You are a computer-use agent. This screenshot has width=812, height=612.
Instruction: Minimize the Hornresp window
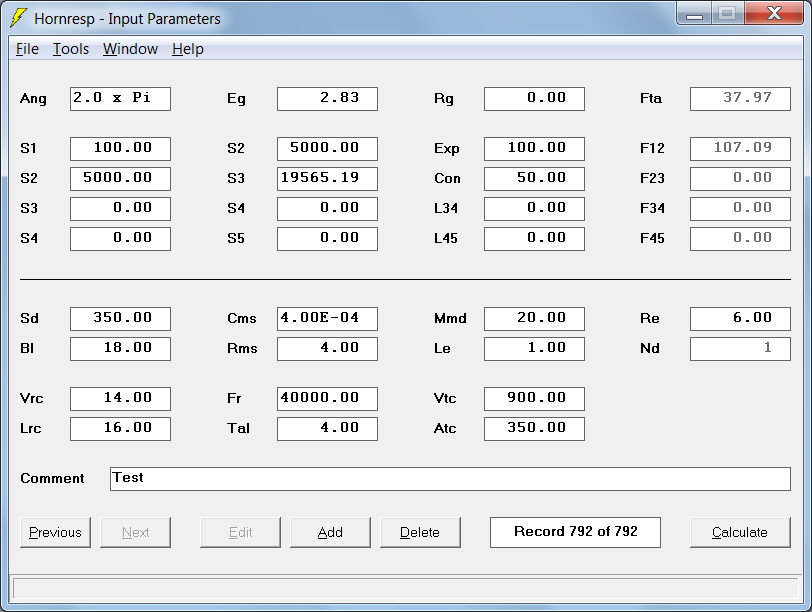tap(694, 14)
